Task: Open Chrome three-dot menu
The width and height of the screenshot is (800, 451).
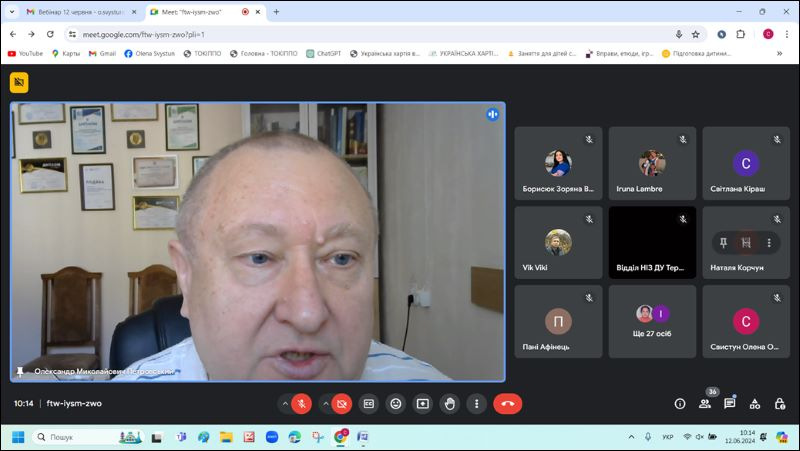Action: click(x=787, y=34)
